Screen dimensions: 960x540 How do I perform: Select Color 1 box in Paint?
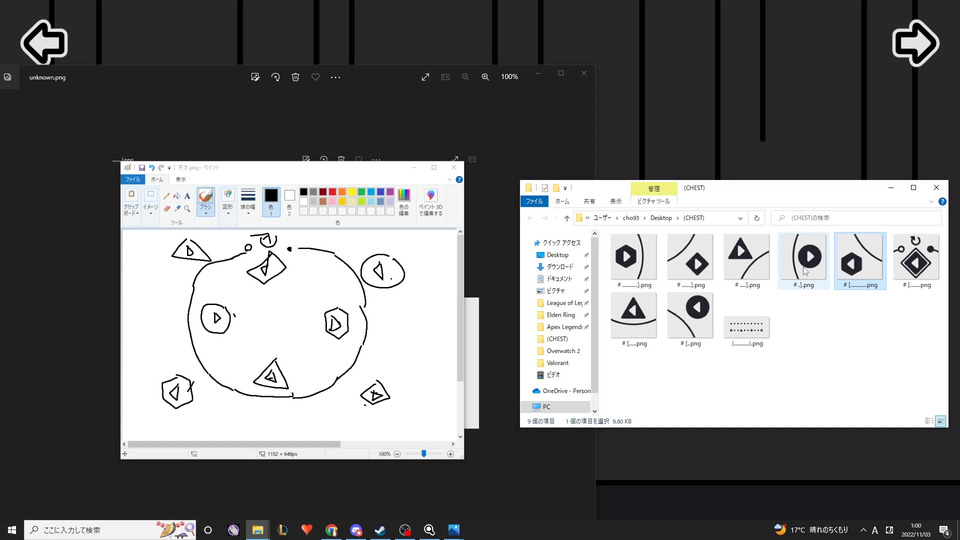click(x=271, y=201)
